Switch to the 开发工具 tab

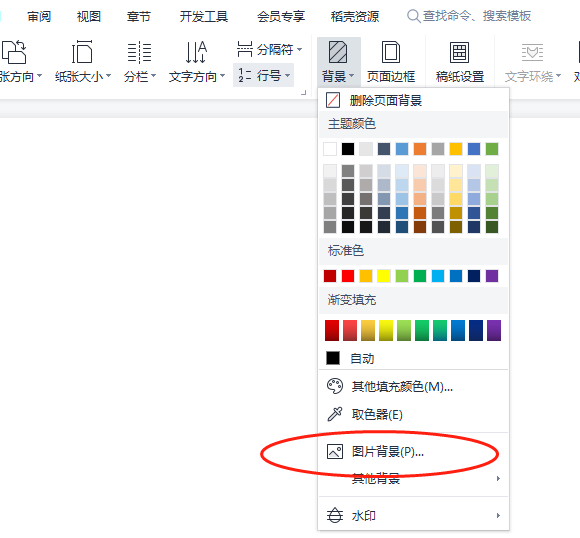pos(204,16)
